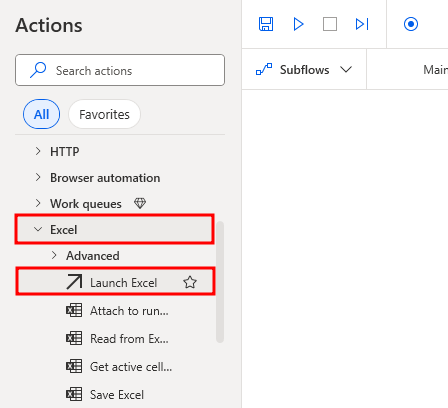Screen dimensions: 448x408
Task: Favorite Launch Excel with the star icon
Action: 190,282
